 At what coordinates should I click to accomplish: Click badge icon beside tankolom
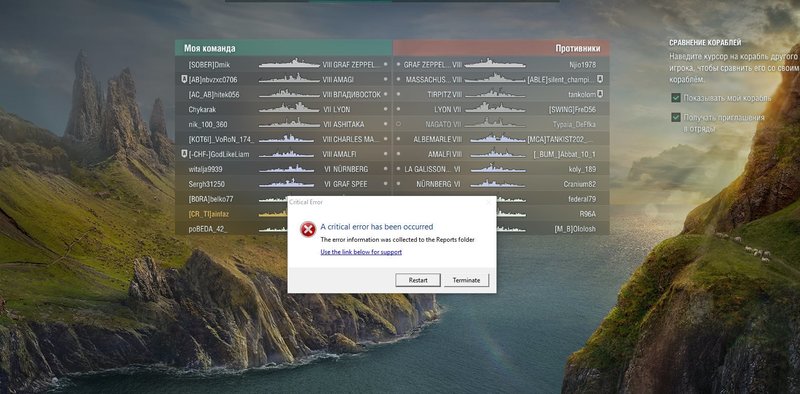tap(601, 94)
